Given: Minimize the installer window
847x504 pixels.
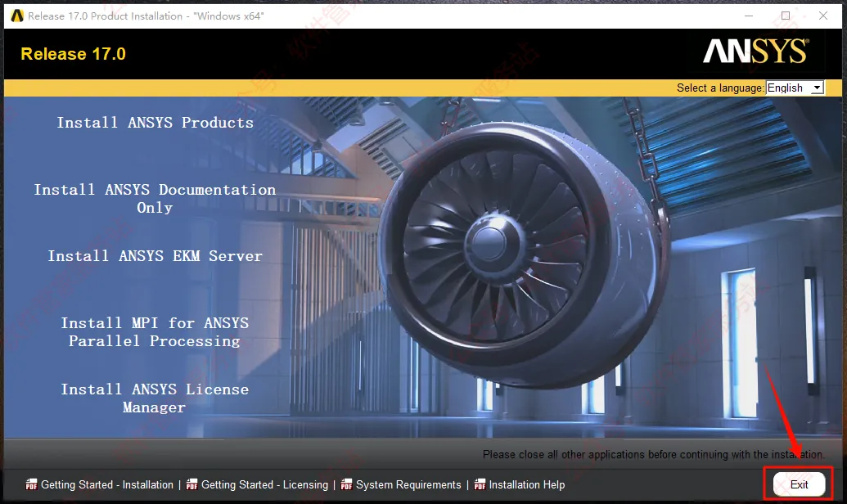Looking at the screenshot, I should point(749,16).
